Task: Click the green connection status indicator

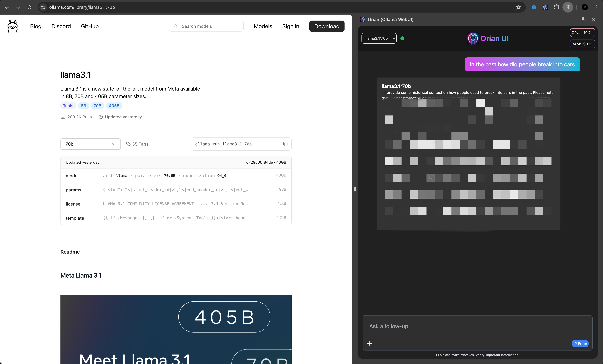Action: (402, 38)
